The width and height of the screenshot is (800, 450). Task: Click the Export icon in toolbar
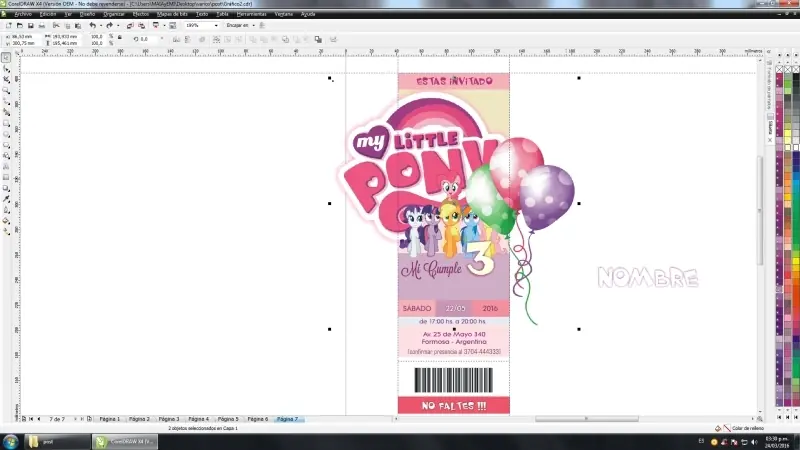tap(141, 25)
